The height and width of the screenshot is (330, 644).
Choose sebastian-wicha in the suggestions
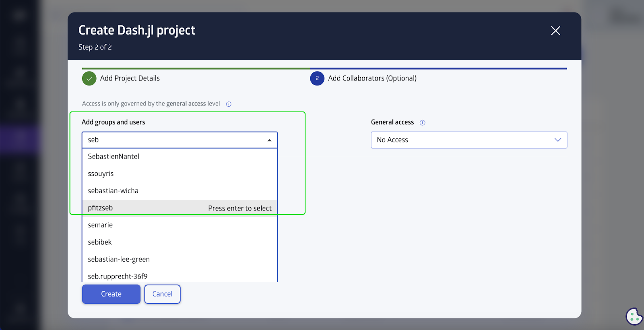pyautogui.click(x=180, y=191)
